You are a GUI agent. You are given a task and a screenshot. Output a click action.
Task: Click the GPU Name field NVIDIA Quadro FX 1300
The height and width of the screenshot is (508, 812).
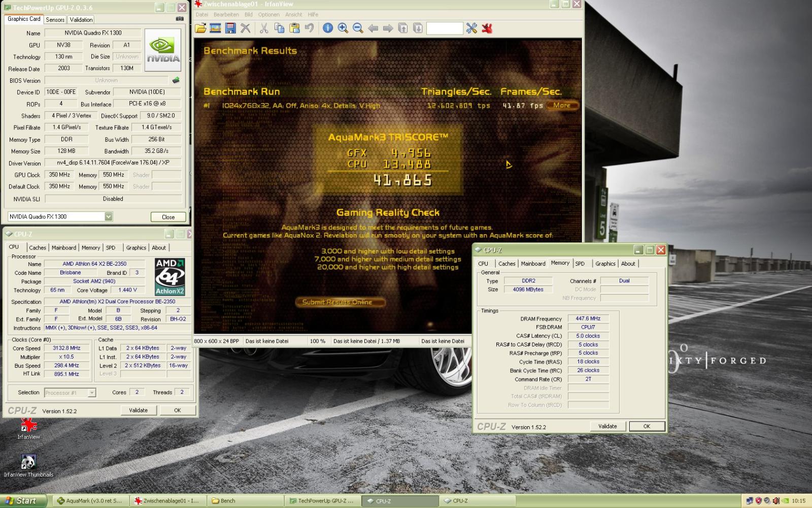point(93,33)
